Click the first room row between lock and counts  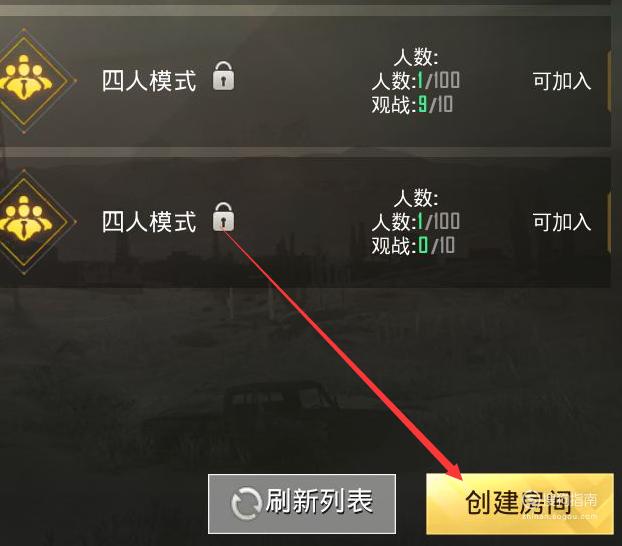[x=303, y=81]
